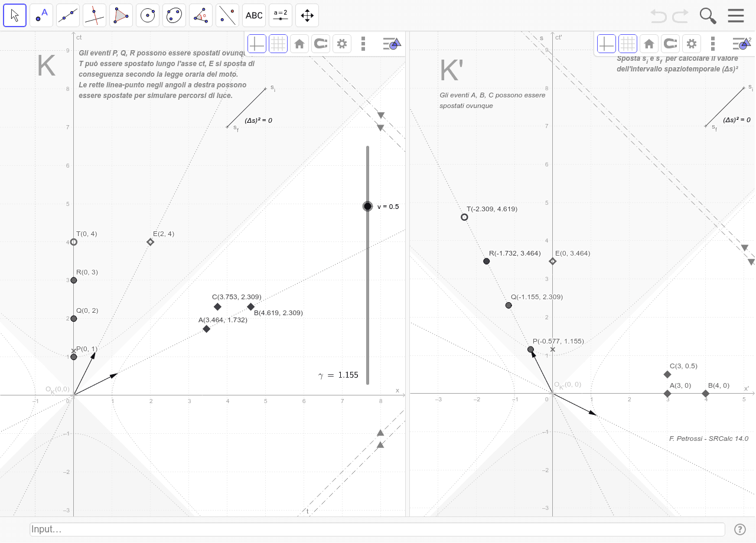
Task: Click the (Δs)² = 0 label in K view
Action: coord(258,120)
